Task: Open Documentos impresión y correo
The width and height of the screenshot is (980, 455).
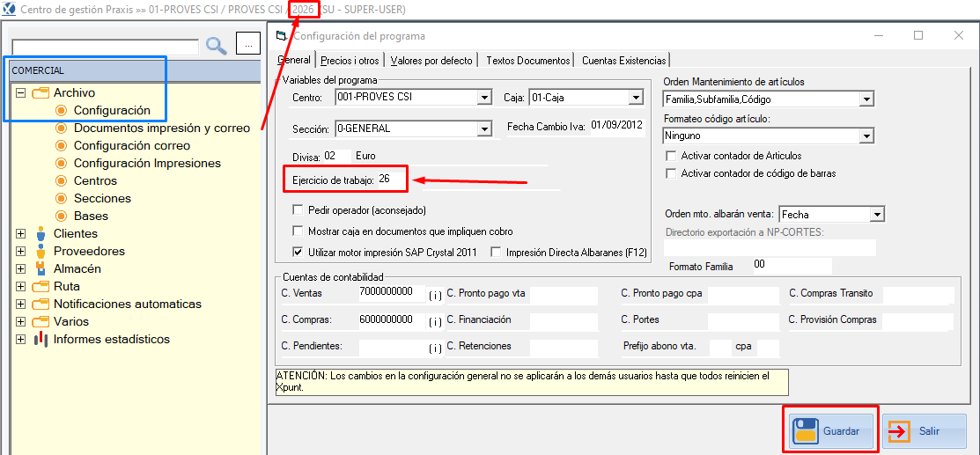Action: [x=162, y=128]
